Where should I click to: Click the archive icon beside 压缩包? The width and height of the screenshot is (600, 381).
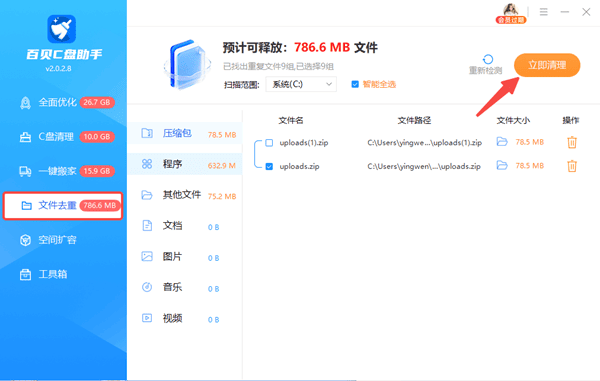[x=147, y=133]
